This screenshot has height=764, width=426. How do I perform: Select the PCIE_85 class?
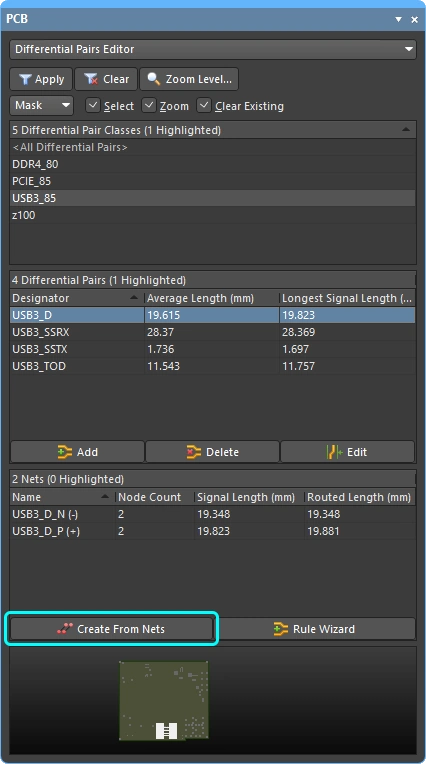click(x=213, y=181)
